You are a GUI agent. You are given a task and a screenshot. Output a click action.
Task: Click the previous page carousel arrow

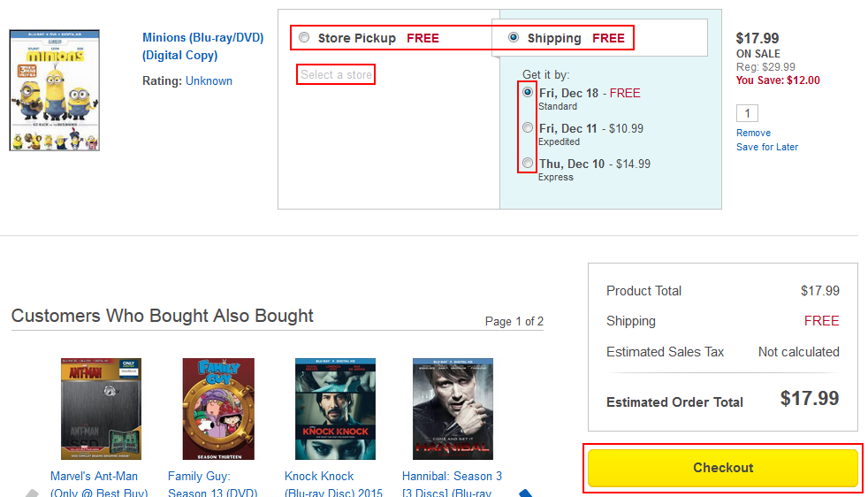click(32, 493)
